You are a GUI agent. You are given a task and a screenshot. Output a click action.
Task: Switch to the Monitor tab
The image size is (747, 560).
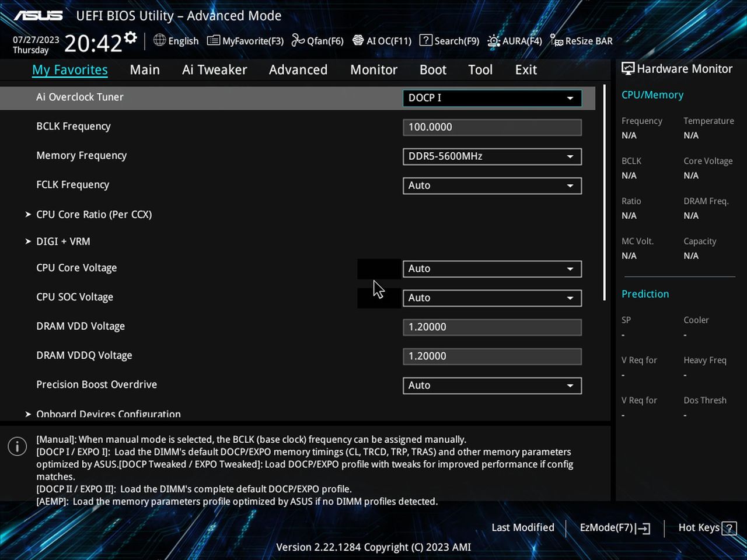[x=374, y=70]
